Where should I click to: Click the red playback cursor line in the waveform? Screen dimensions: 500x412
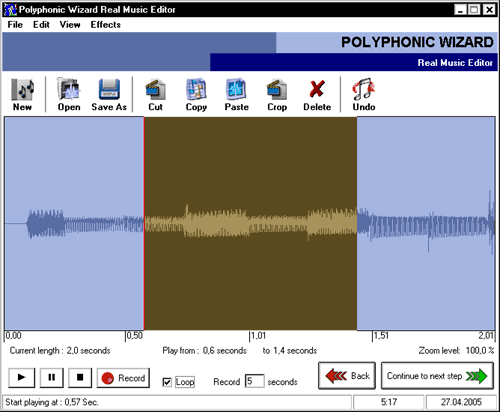click(144, 223)
